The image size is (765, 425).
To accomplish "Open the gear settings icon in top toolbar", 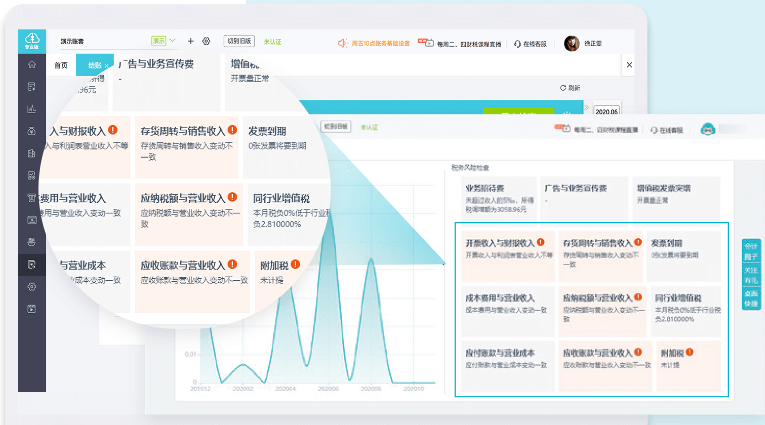I will tap(206, 42).
